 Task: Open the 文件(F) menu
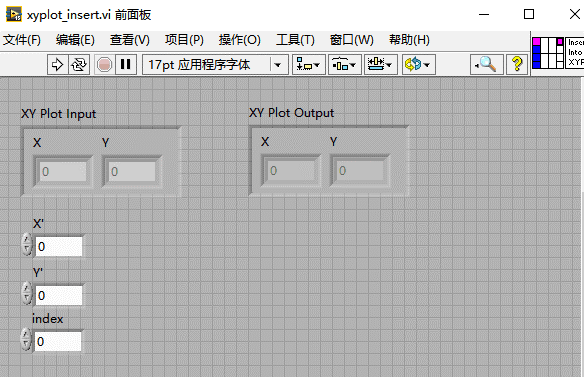pyautogui.click(x=22, y=40)
